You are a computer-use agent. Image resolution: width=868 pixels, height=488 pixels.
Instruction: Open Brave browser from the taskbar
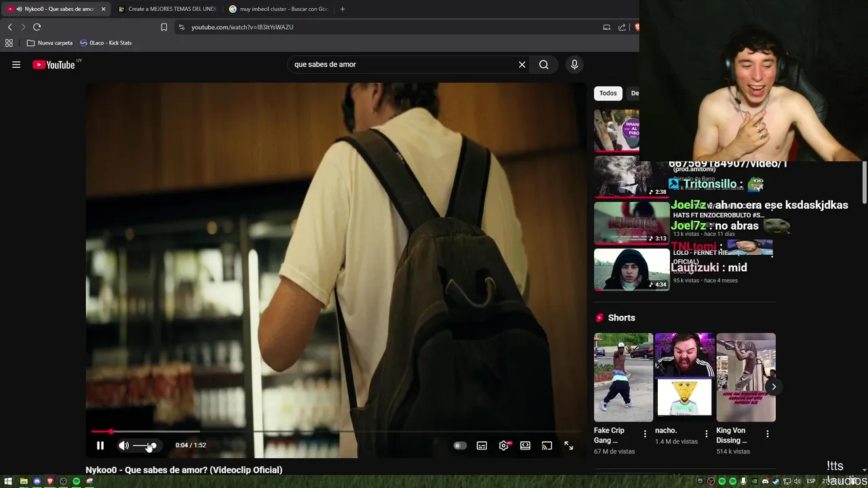click(x=50, y=481)
